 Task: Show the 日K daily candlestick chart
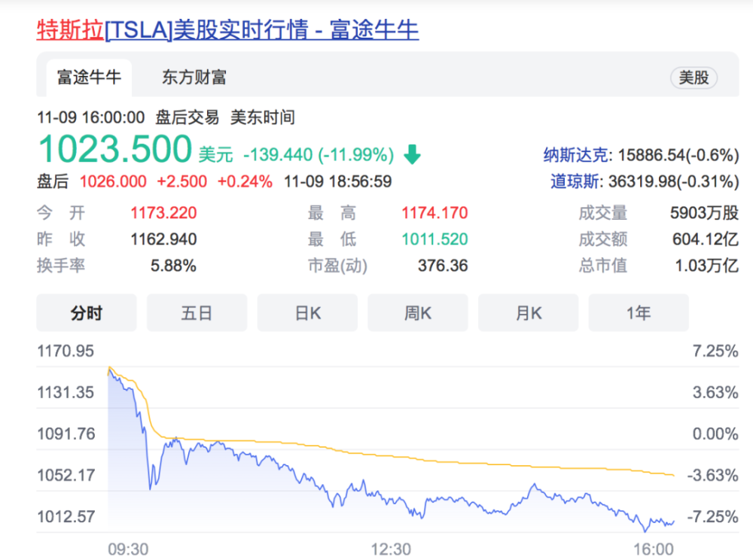tap(307, 313)
